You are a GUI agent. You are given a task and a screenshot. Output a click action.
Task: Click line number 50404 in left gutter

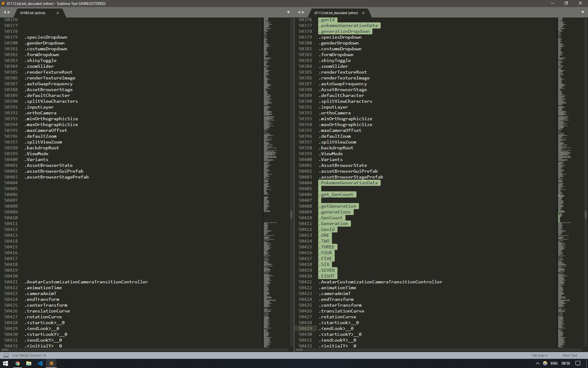coord(11,183)
